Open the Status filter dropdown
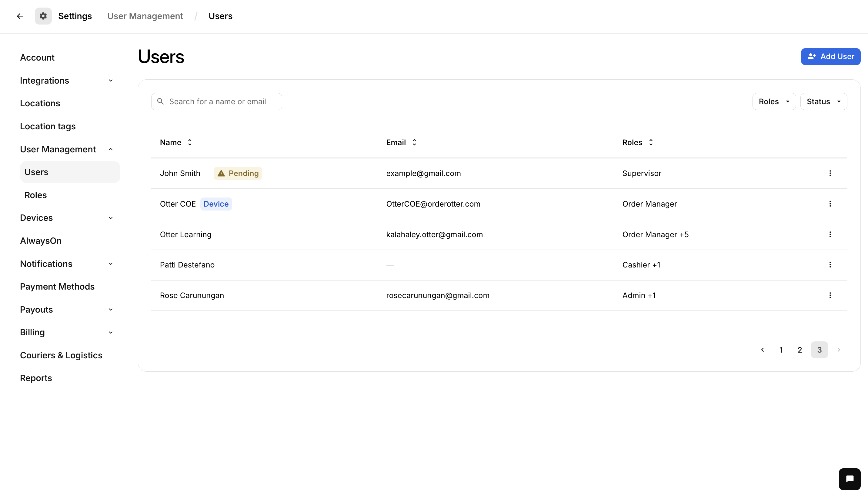868x498 pixels. tap(823, 101)
